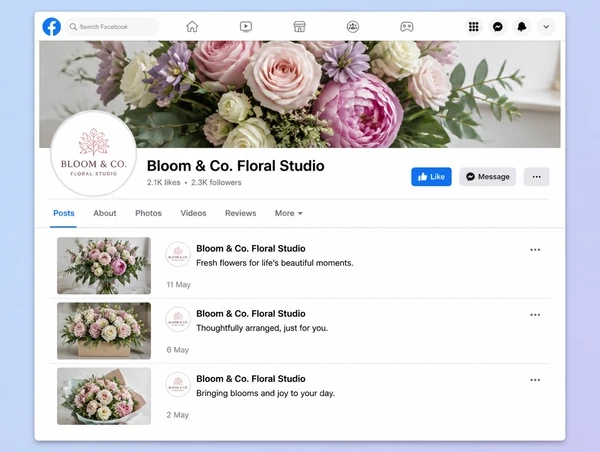
Task: Click the page name on the 2 May post
Action: (251, 379)
